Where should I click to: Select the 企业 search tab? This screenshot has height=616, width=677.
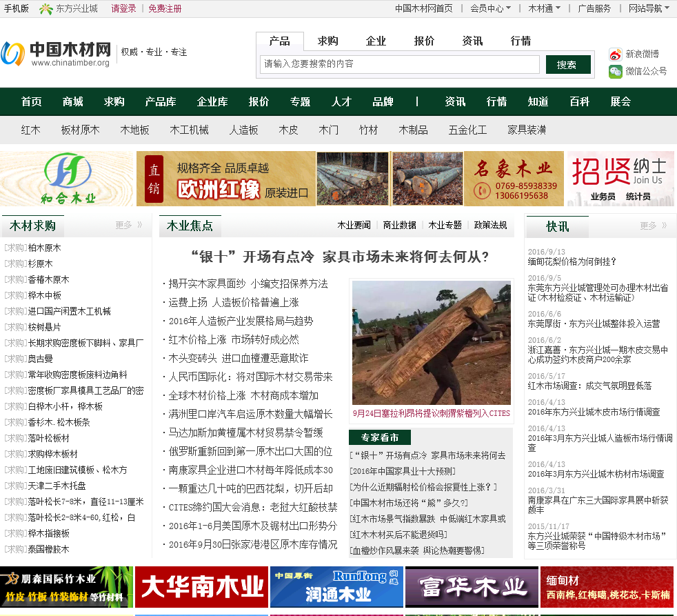(x=376, y=41)
